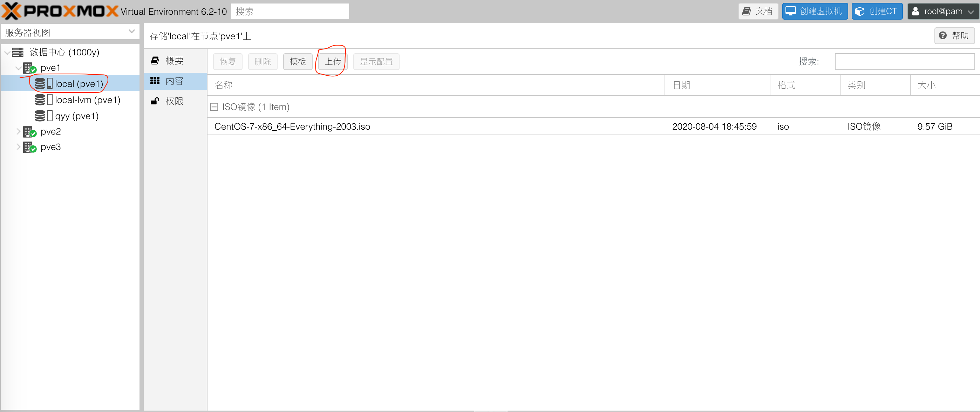
Task: Click the local-lvm (pve1) storage icon
Action: pyautogui.click(x=43, y=99)
